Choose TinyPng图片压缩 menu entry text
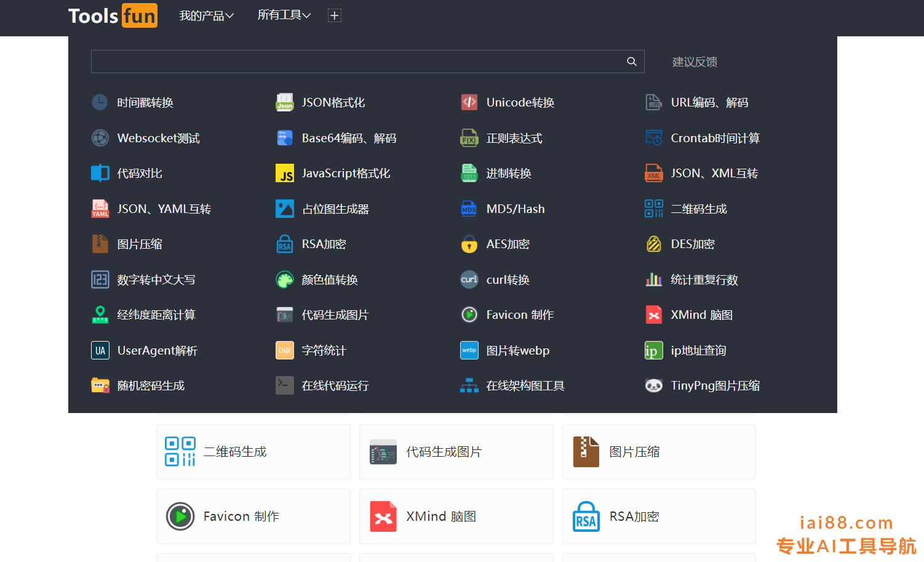This screenshot has width=924, height=562. coord(715,385)
